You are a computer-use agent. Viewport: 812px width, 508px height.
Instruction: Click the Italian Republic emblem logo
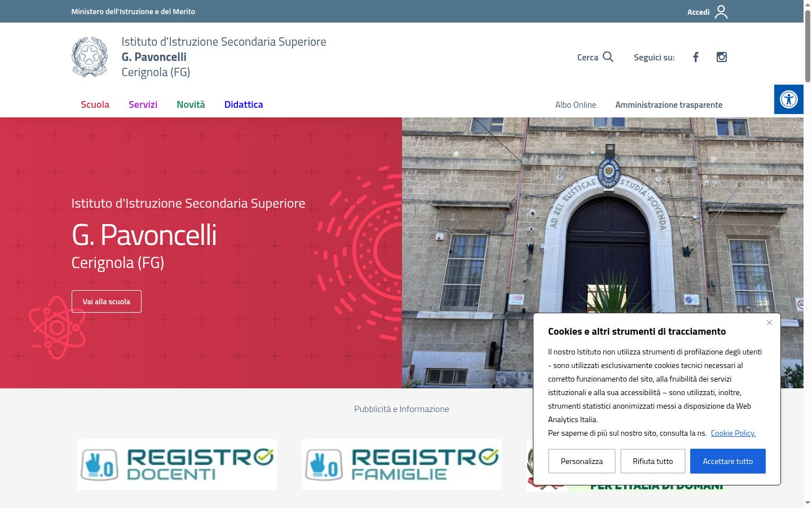90,57
